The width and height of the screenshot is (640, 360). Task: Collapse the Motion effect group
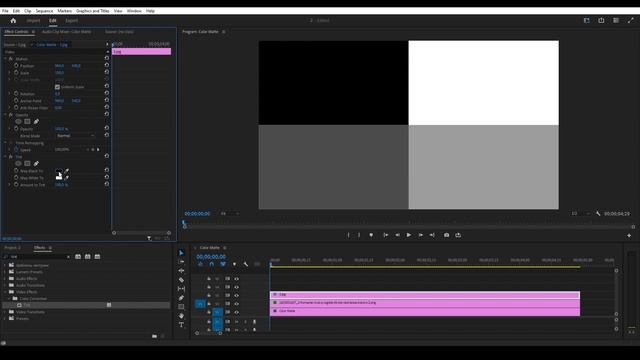[x=6, y=59]
